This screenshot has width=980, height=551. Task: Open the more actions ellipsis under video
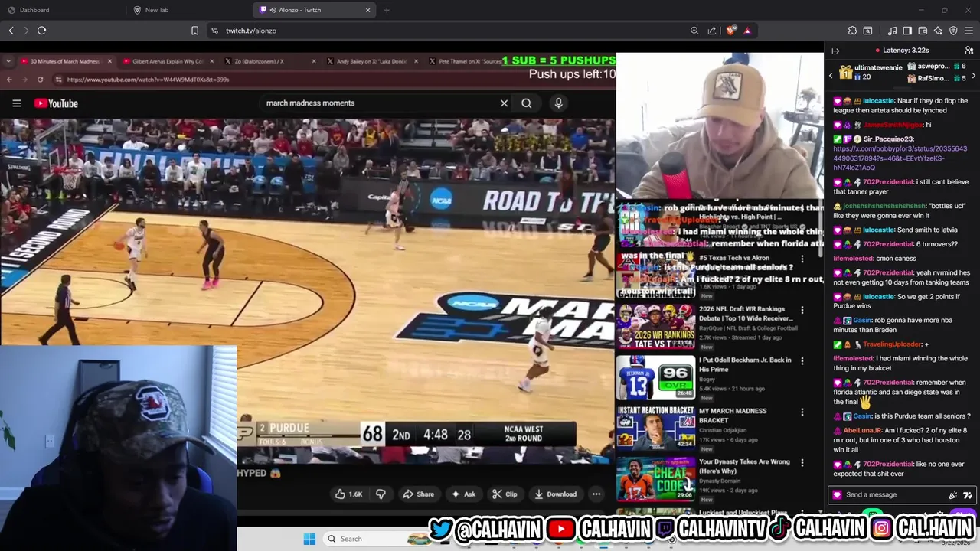click(596, 494)
